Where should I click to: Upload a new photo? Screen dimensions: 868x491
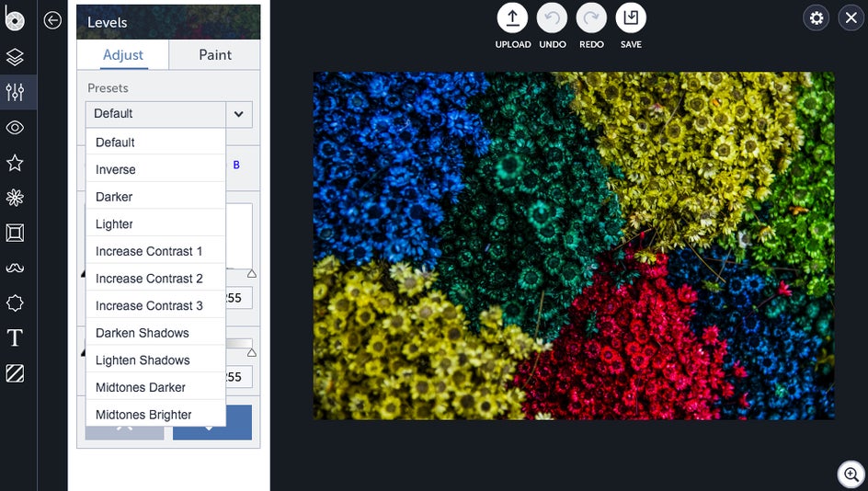click(x=512, y=18)
